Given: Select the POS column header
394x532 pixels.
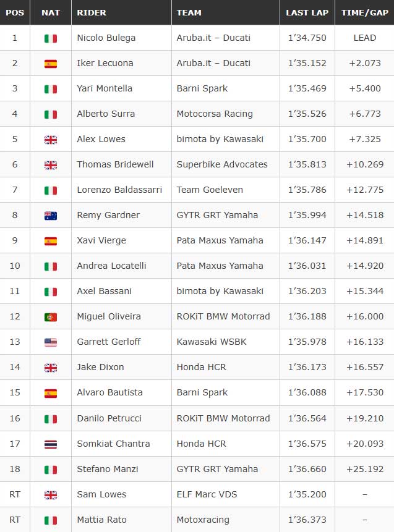Looking at the screenshot, I should coord(15,12).
